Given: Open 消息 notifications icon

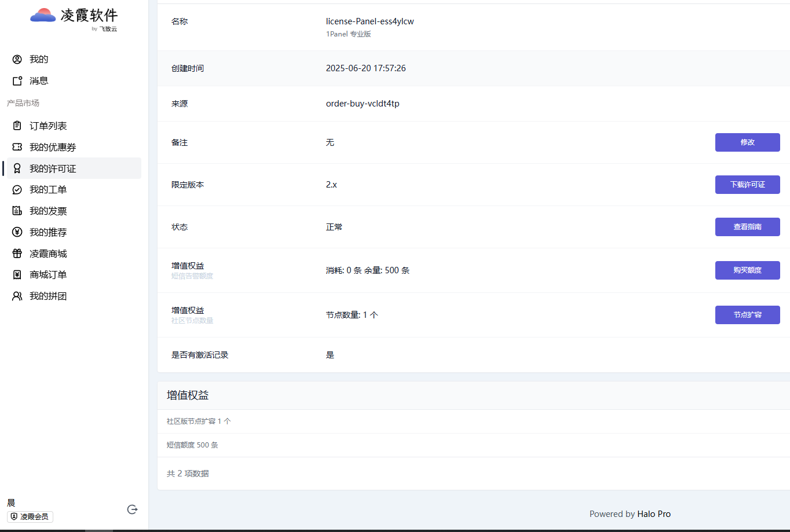Looking at the screenshot, I should tap(17, 81).
